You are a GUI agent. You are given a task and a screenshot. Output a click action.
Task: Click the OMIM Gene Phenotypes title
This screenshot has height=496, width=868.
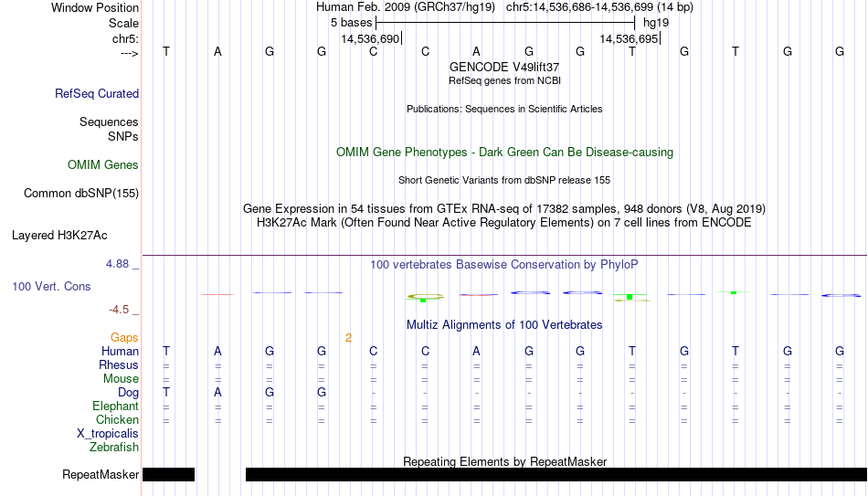click(x=504, y=153)
